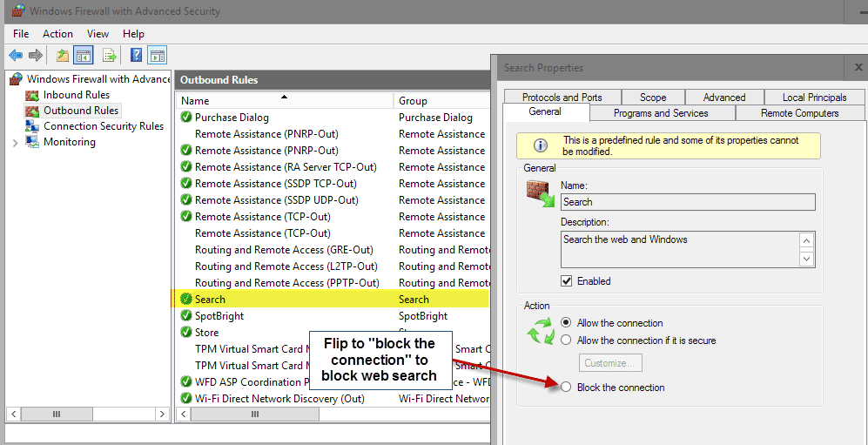
Task: Expand the Monitoring tree node
Action: pyautogui.click(x=16, y=142)
